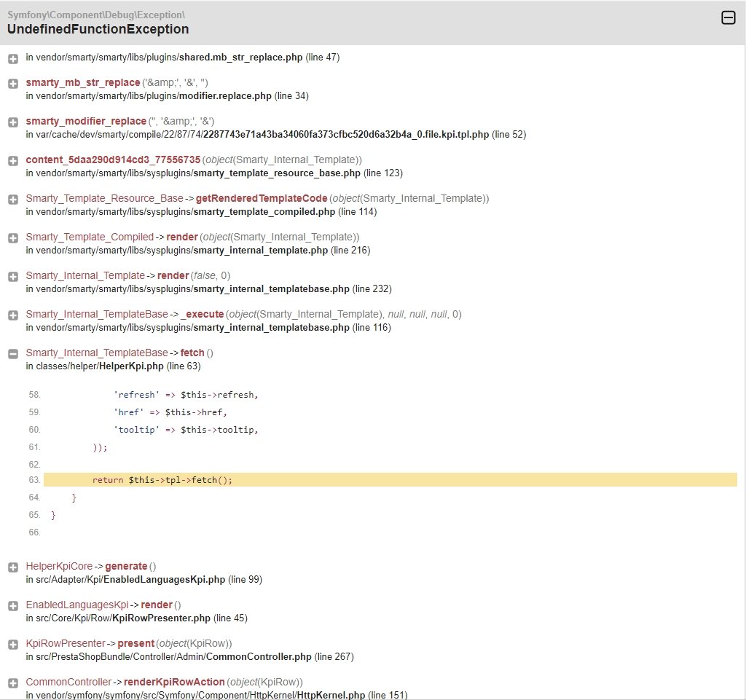
Task: Expand the CommonController renderKpiRowAction trace
Action: (x=13, y=683)
